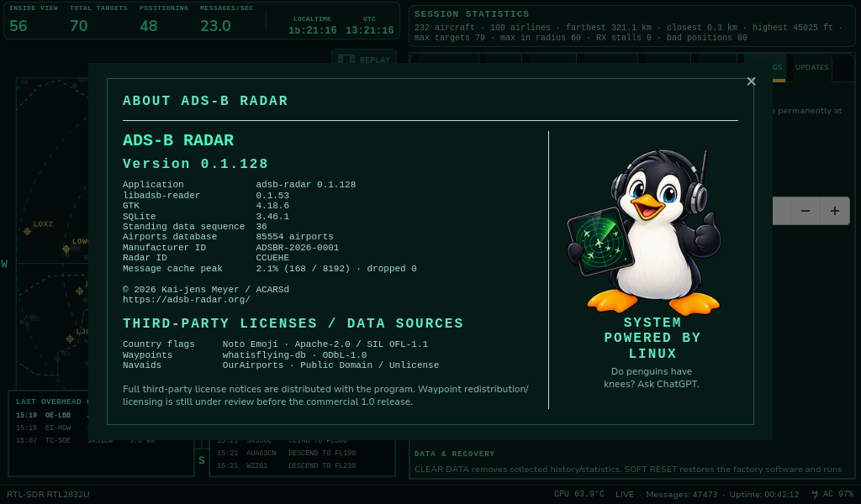Click the AC power plug icon in status bar
The width and height of the screenshot is (861, 504).
815,494
